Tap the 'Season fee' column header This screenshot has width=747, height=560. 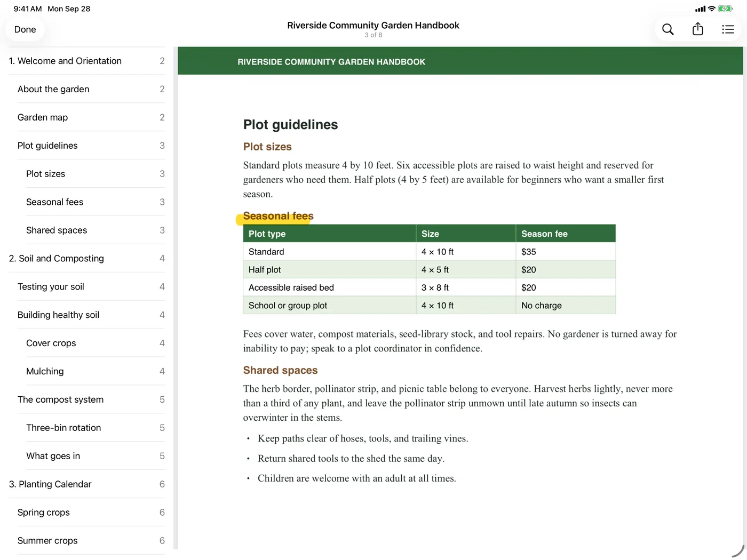coord(566,234)
